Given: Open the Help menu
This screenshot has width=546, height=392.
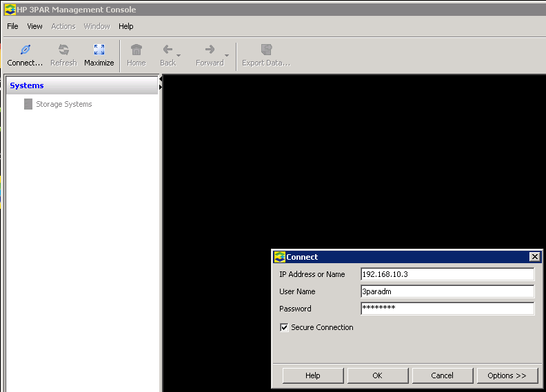Looking at the screenshot, I should pos(126,26).
